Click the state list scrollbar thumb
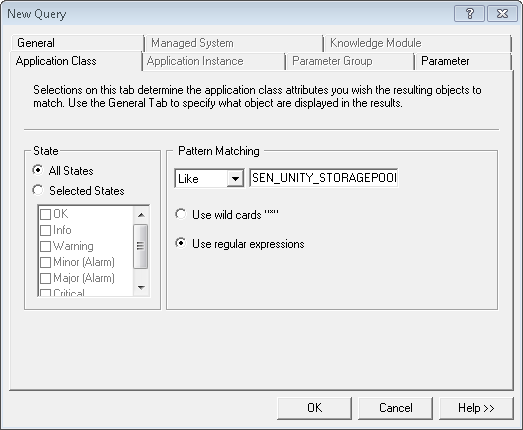 pyautogui.click(x=140, y=246)
